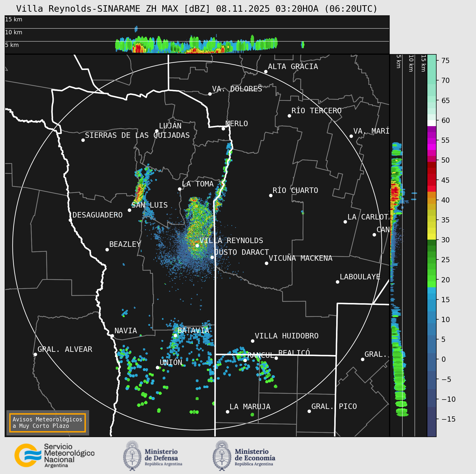Click the Sierras de las Quijadas marker dot
This screenshot has width=476, height=474.
[83, 140]
